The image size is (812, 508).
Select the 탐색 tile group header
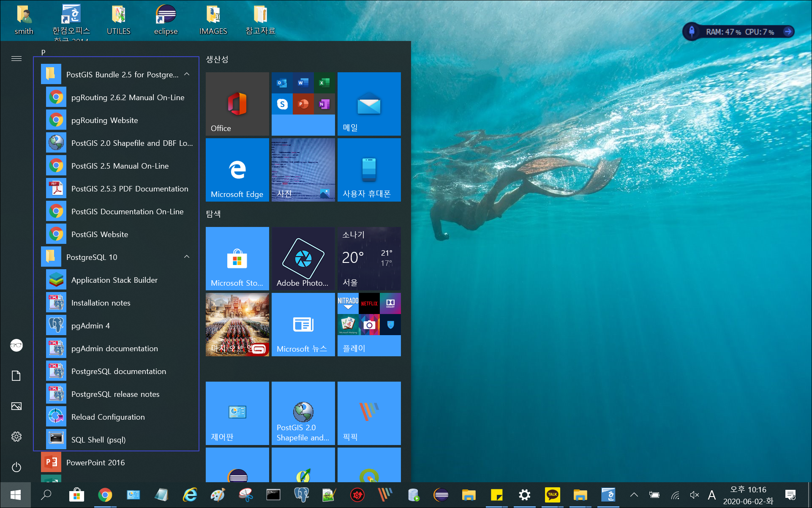pos(213,214)
